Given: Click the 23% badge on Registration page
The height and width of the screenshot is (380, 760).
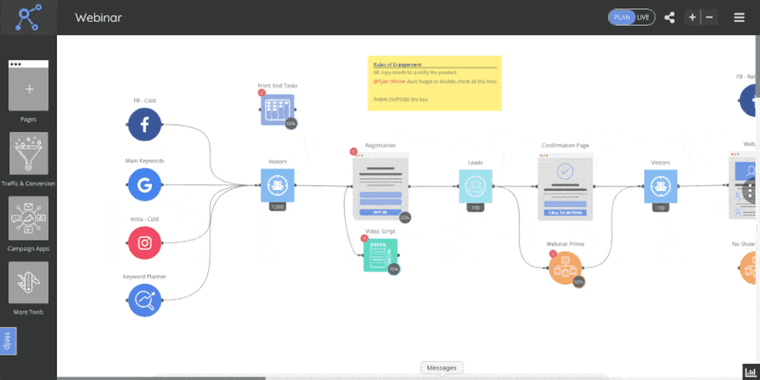Looking at the screenshot, I should (x=405, y=218).
